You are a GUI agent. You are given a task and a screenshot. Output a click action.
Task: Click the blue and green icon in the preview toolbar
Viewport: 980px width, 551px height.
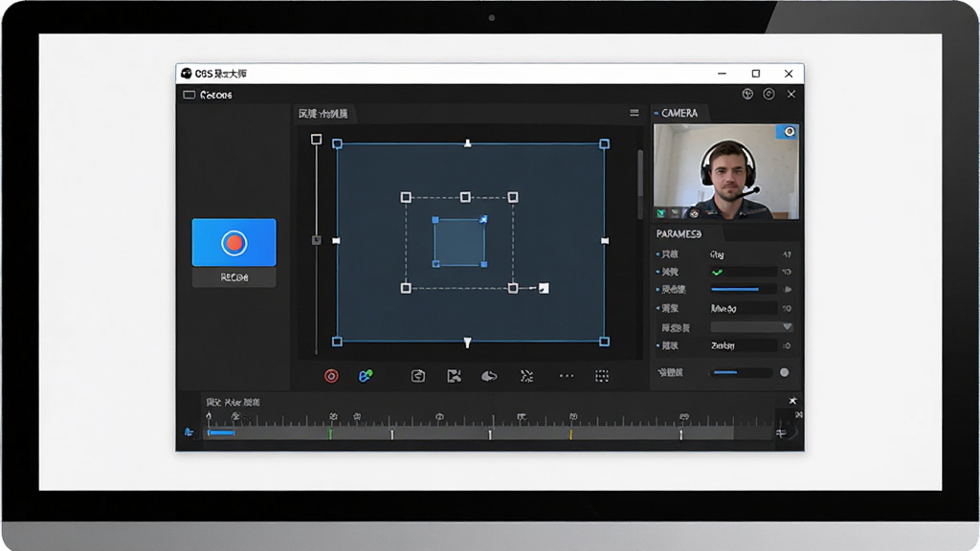(365, 375)
